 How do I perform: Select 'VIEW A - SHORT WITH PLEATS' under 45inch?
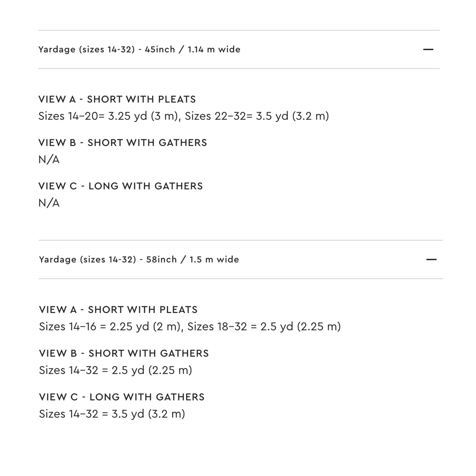[x=117, y=99]
